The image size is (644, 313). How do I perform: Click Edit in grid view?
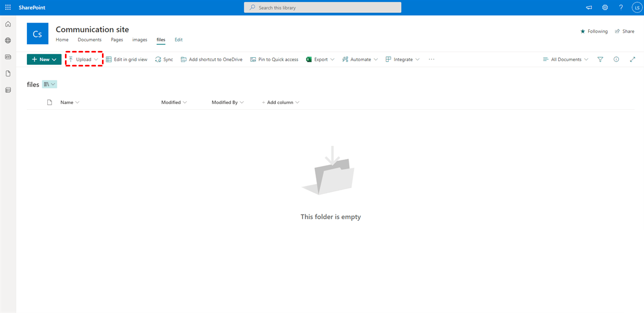coord(127,59)
